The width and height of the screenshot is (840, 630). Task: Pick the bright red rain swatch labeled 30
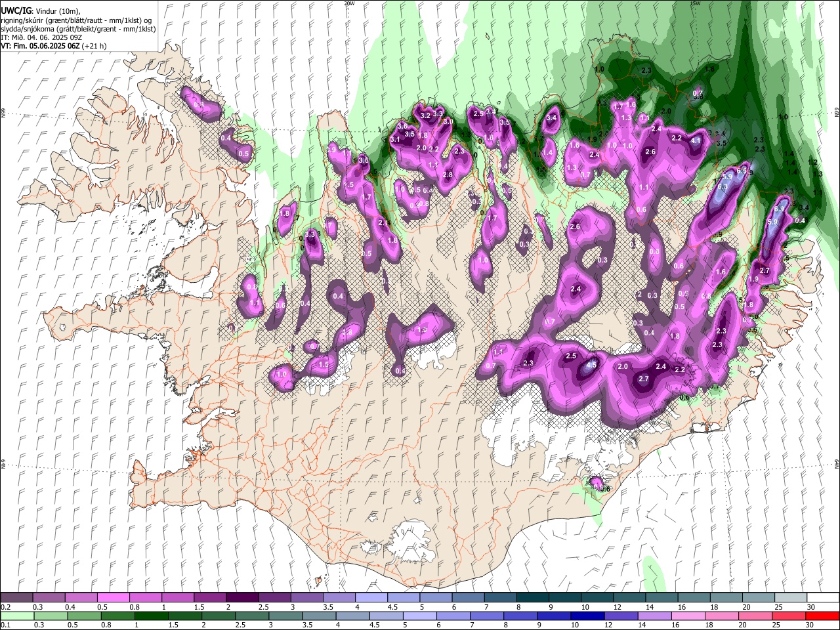click(x=823, y=616)
